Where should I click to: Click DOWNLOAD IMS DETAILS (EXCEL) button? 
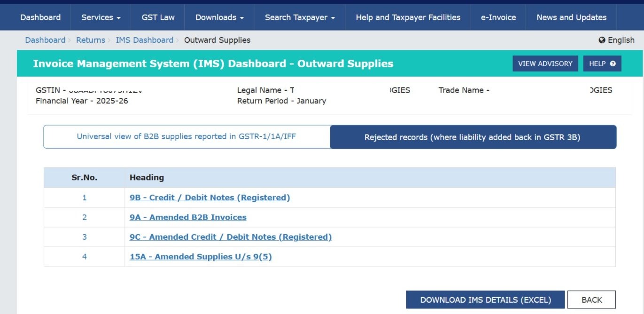click(x=485, y=299)
